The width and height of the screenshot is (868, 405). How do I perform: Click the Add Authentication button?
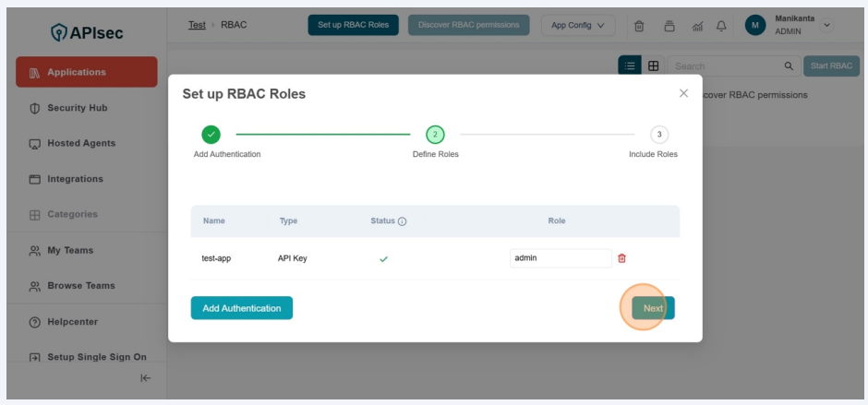pos(241,308)
